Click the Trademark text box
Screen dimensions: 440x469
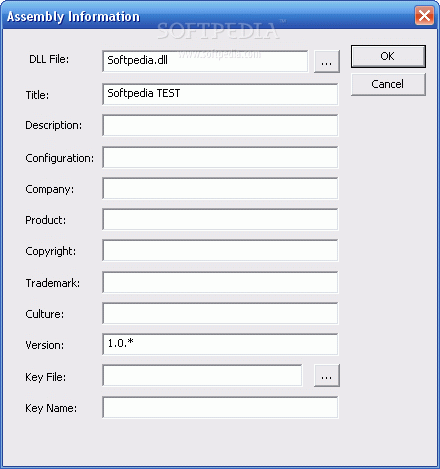click(x=220, y=282)
